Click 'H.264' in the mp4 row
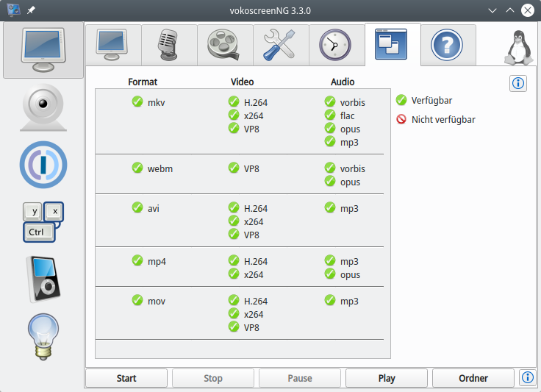The image size is (541, 392). click(x=256, y=262)
